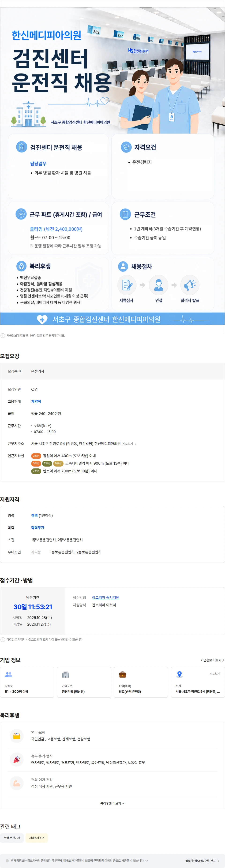Click the info icon beside 채용정보에 잘못된 내용

click(3, 336)
